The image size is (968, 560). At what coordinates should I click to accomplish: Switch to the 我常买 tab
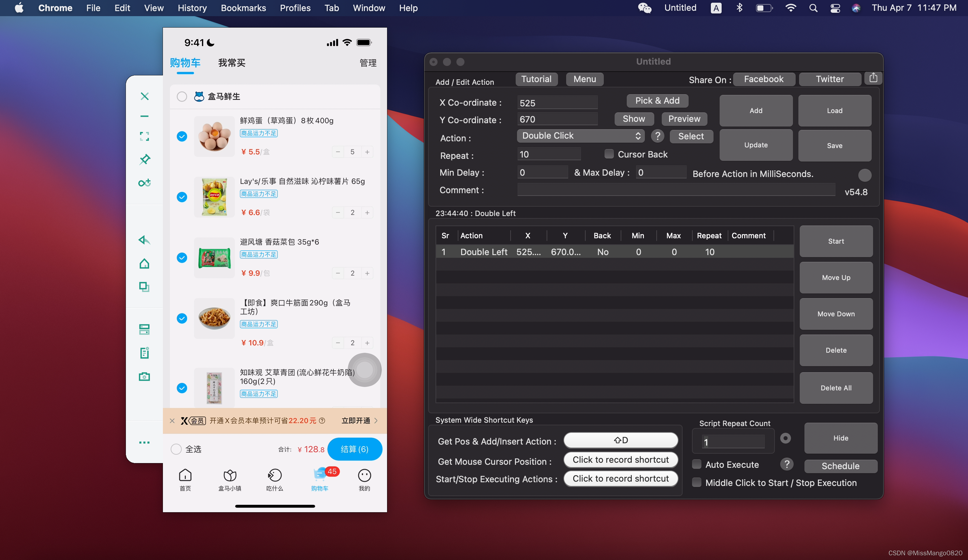pos(232,63)
